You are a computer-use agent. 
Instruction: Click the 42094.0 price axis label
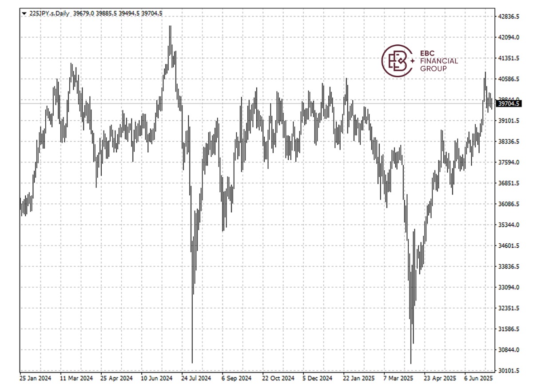click(x=509, y=37)
